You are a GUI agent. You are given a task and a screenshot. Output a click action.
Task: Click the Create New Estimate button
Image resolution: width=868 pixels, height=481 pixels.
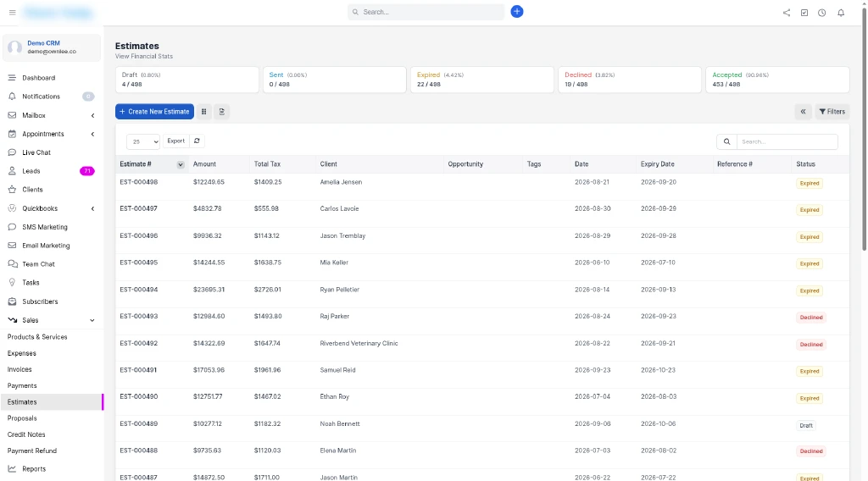(154, 112)
